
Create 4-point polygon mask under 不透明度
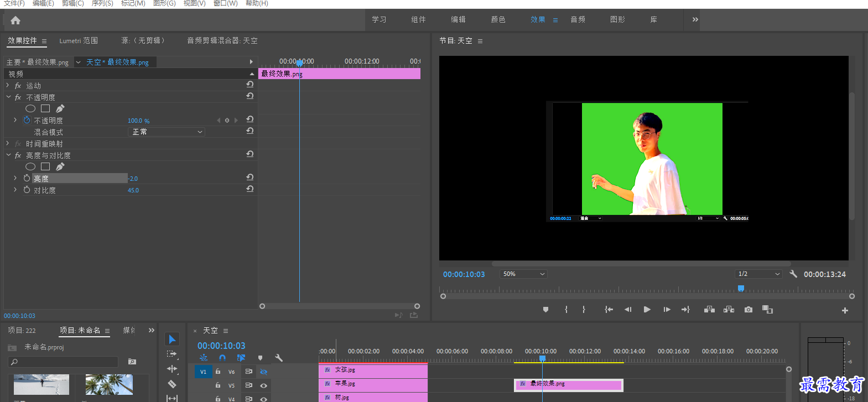(45, 108)
